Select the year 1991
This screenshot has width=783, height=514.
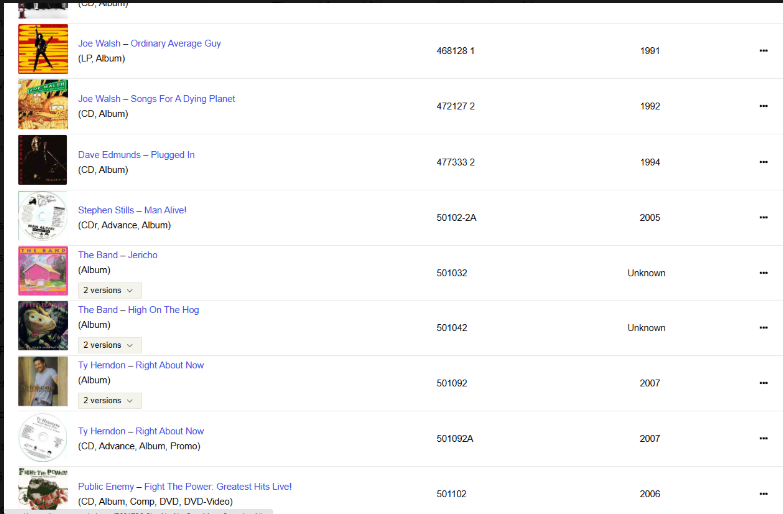tap(650, 50)
